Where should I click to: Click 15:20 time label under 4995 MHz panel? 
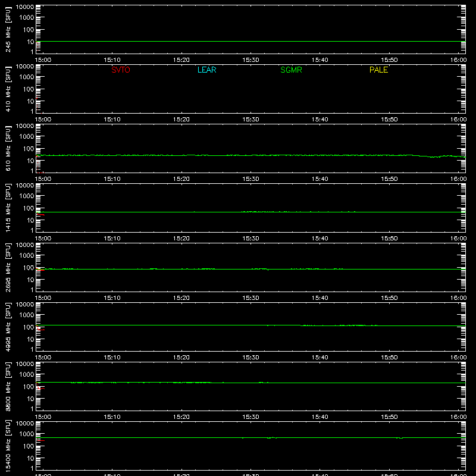click(181, 358)
